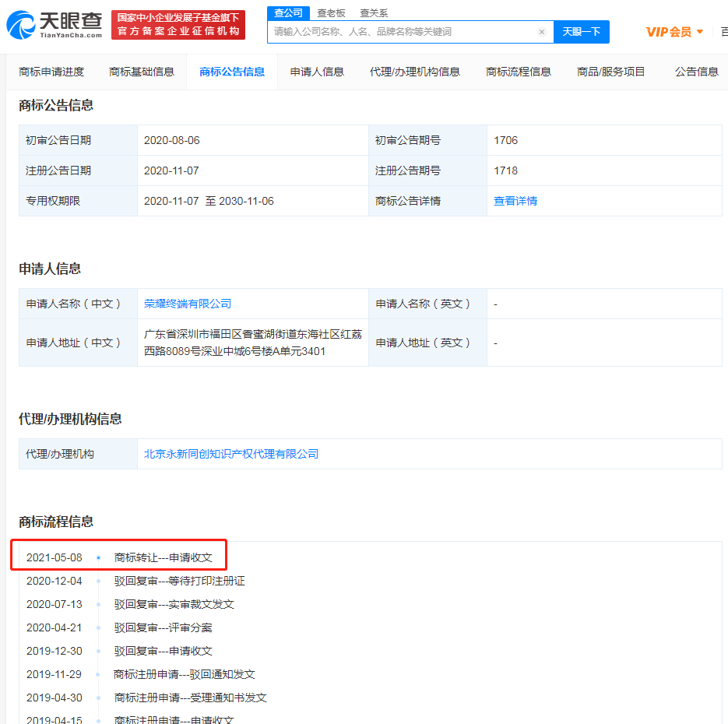Click the 2020-11-07 registration announcement date
This screenshot has width=728, height=724.
click(171, 170)
